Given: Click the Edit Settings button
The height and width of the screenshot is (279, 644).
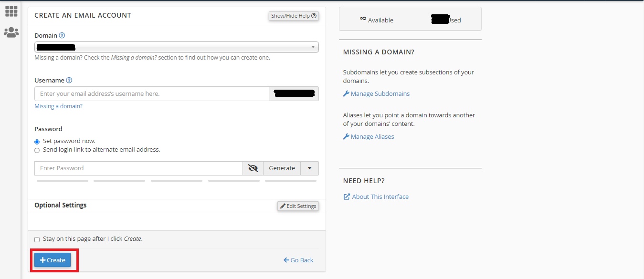Looking at the screenshot, I should (x=298, y=206).
